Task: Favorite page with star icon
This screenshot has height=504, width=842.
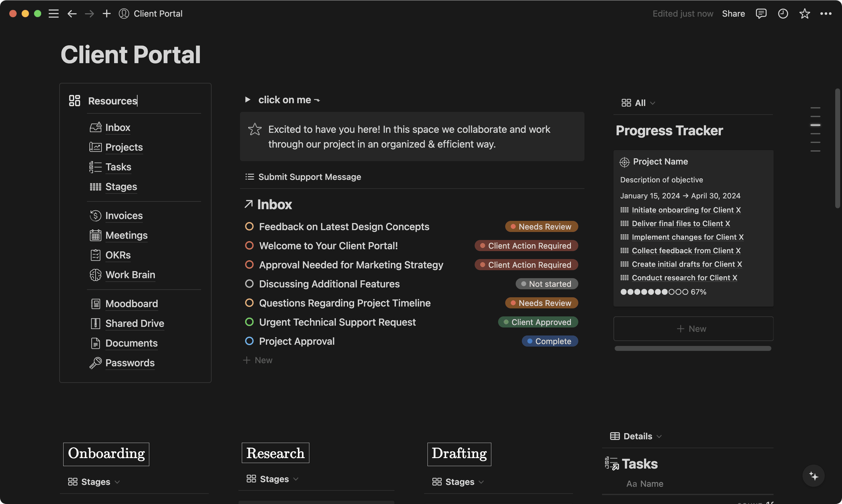Action: [x=804, y=14]
